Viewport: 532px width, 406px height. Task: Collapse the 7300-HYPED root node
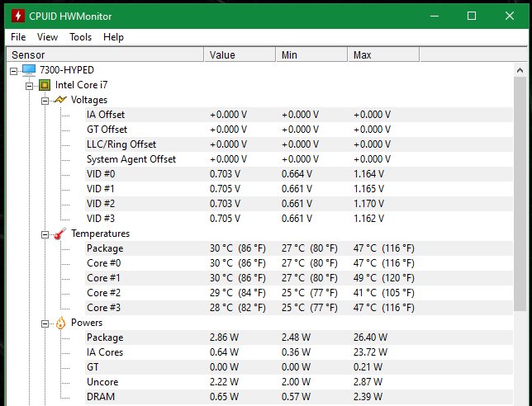(x=13, y=71)
